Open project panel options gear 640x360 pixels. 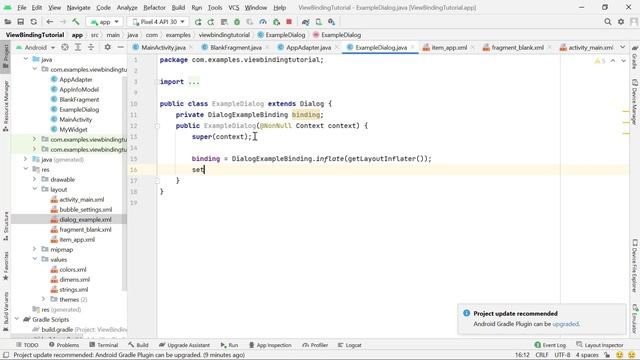(x=107, y=47)
